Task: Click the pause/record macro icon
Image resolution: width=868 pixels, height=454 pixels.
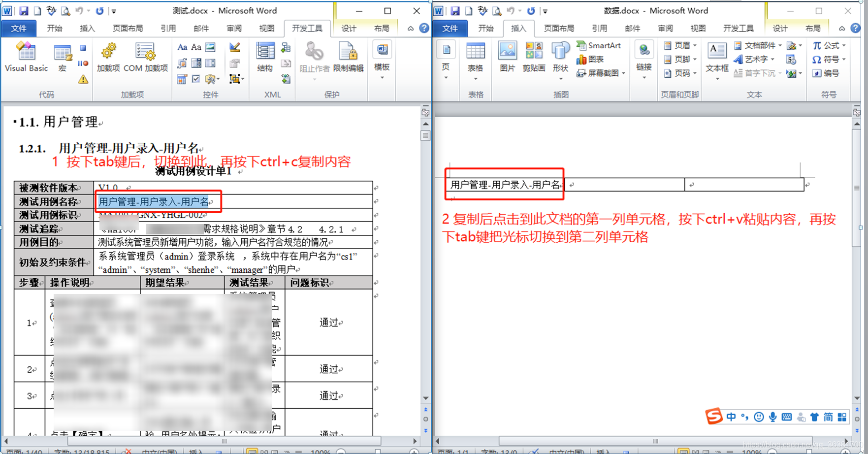Action: (83, 63)
